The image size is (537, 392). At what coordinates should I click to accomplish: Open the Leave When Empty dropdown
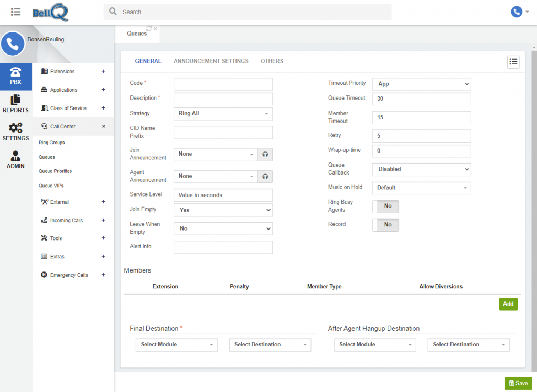pyautogui.click(x=223, y=228)
